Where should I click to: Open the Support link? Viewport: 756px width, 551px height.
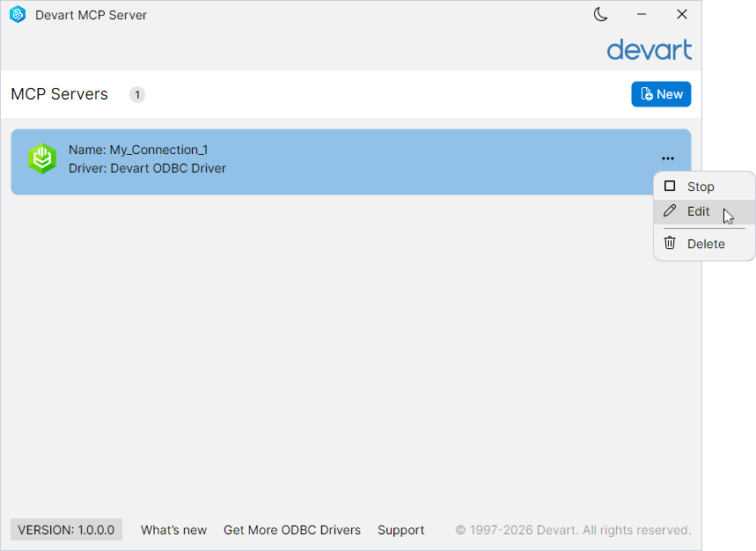coord(400,530)
